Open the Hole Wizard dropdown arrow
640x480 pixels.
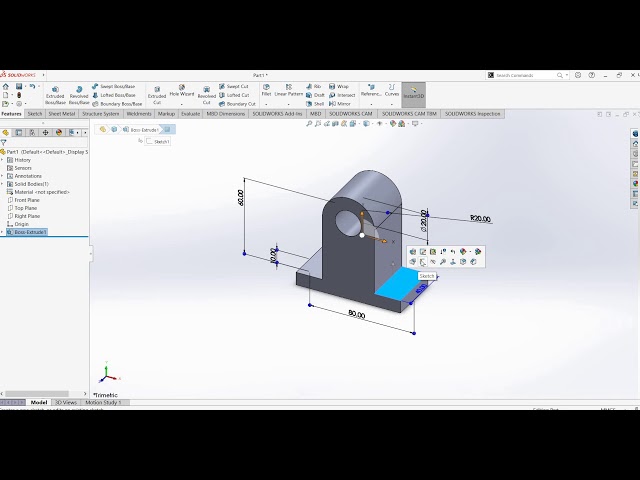pyautogui.click(x=182, y=104)
